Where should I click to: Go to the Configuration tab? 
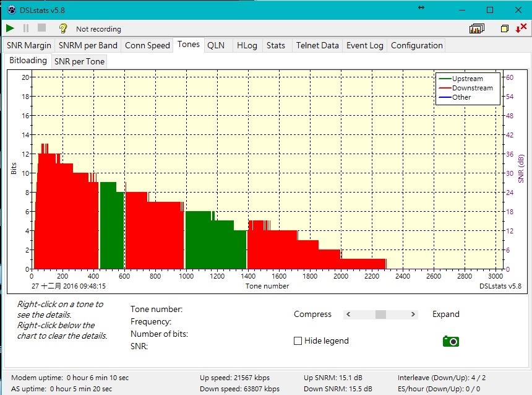[417, 46]
